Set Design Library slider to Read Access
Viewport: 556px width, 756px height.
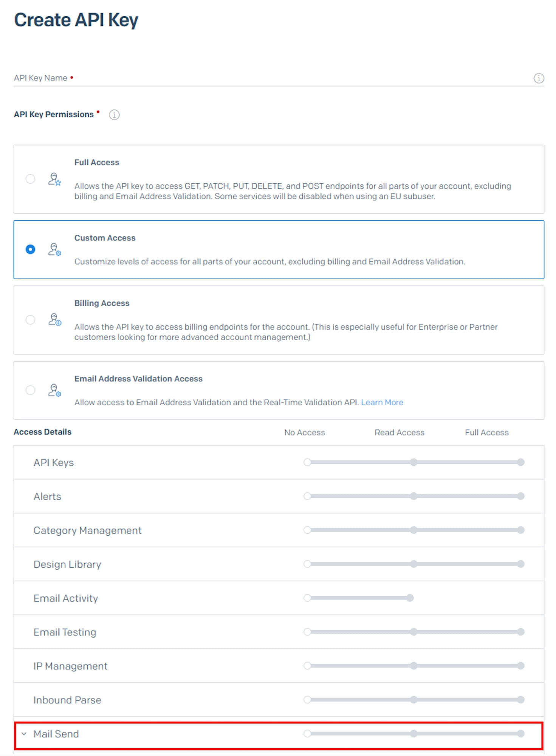[x=414, y=564]
